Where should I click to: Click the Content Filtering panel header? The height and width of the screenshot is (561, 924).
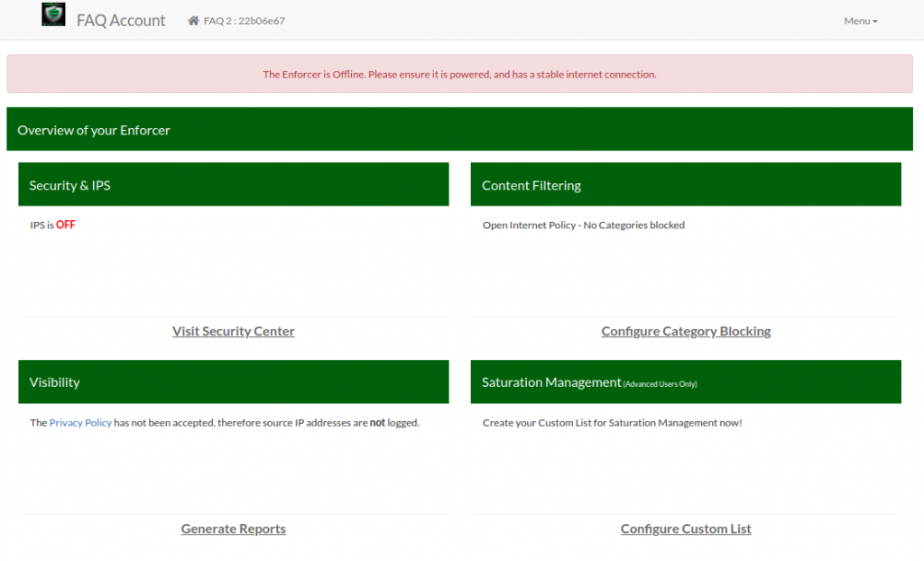pos(686,185)
